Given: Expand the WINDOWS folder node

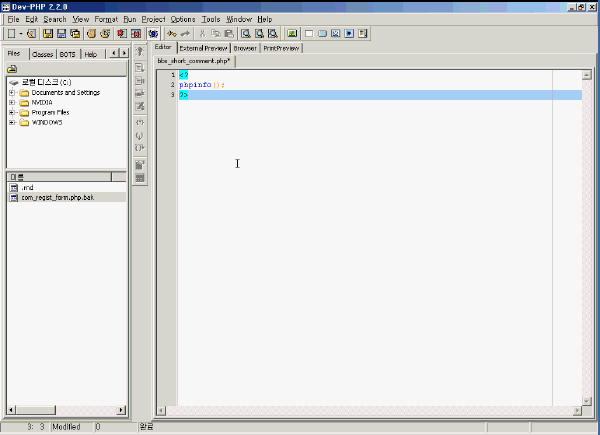Looking at the screenshot, I should pyautogui.click(x=12, y=122).
